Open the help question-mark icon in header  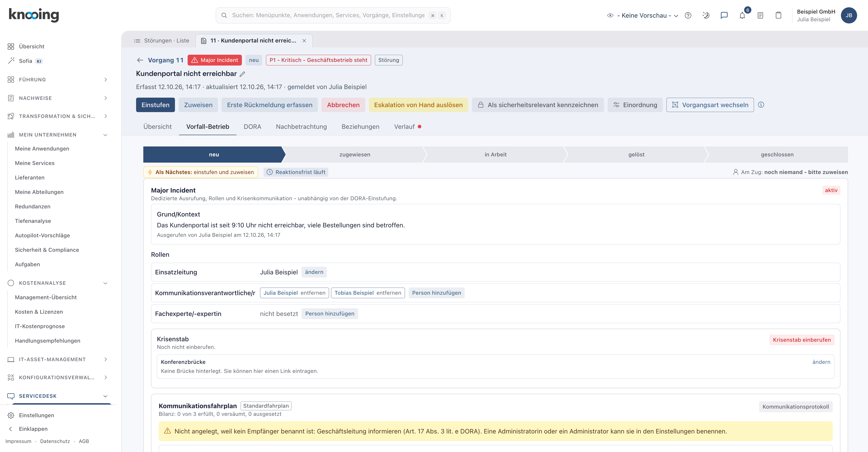click(688, 16)
